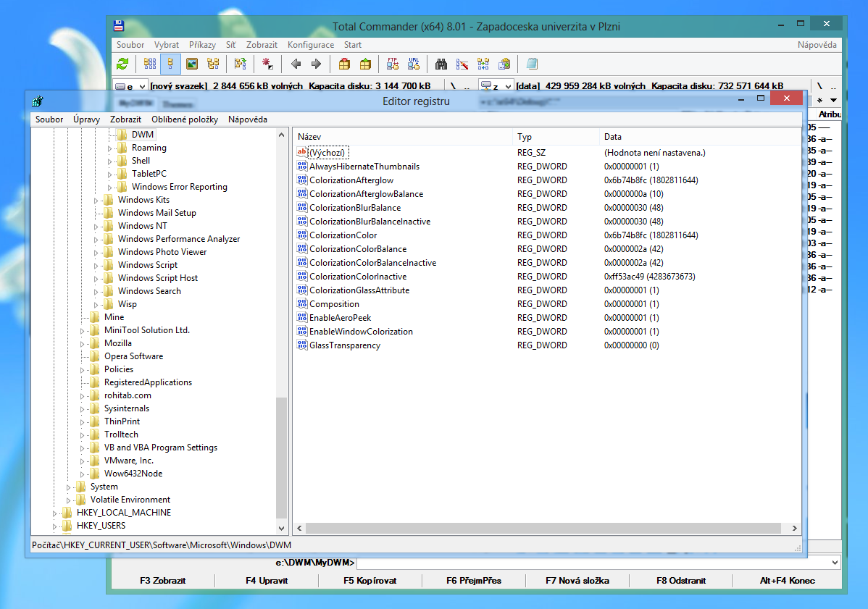This screenshot has height=609, width=868.
Task: Select the Windows Photo Viewer key
Action: click(162, 252)
